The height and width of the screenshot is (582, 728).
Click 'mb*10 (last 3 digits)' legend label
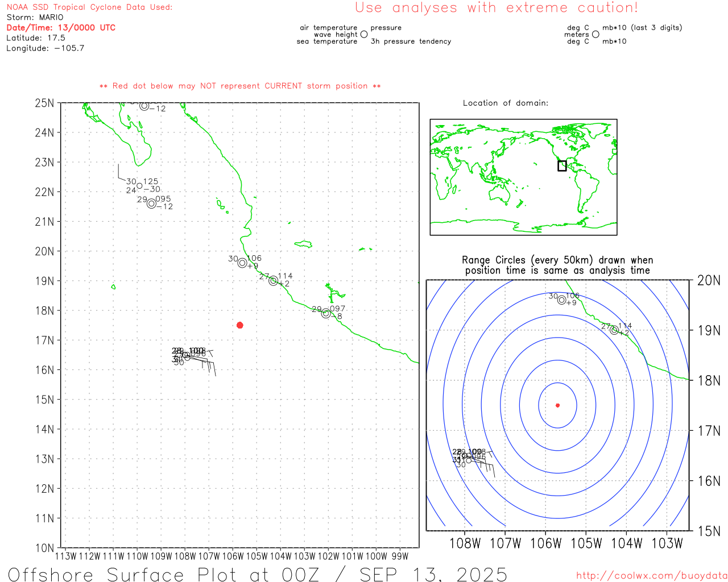(x=642, y=28)
